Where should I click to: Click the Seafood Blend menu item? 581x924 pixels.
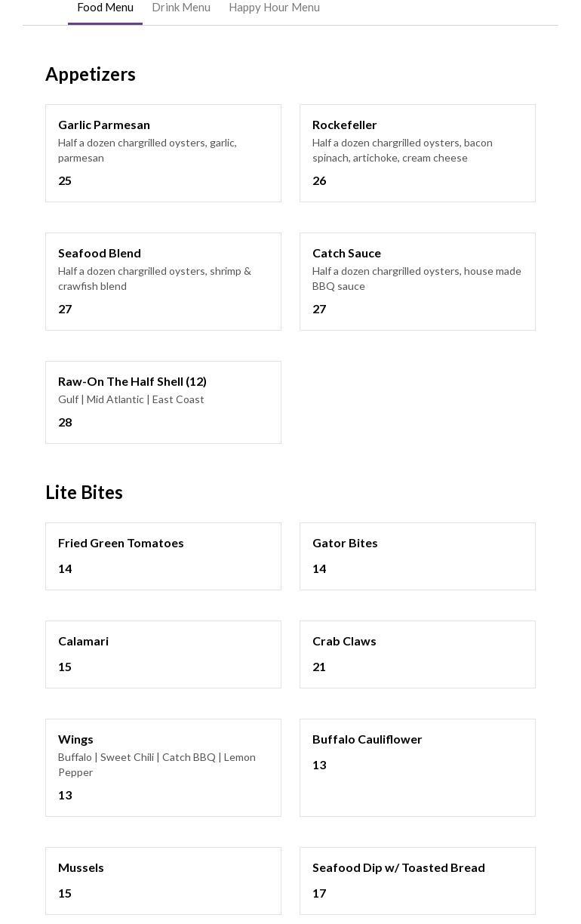pos(163,282)
